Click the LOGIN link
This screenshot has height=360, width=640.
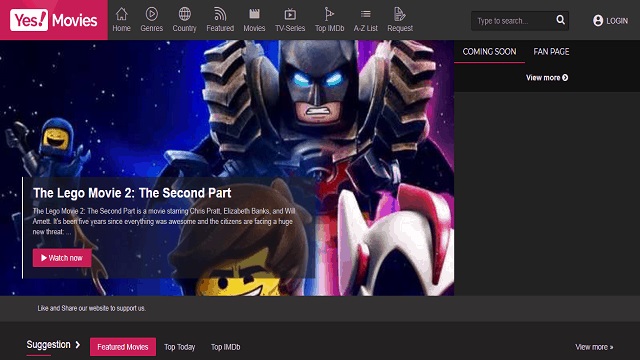(x=617, y=21)
